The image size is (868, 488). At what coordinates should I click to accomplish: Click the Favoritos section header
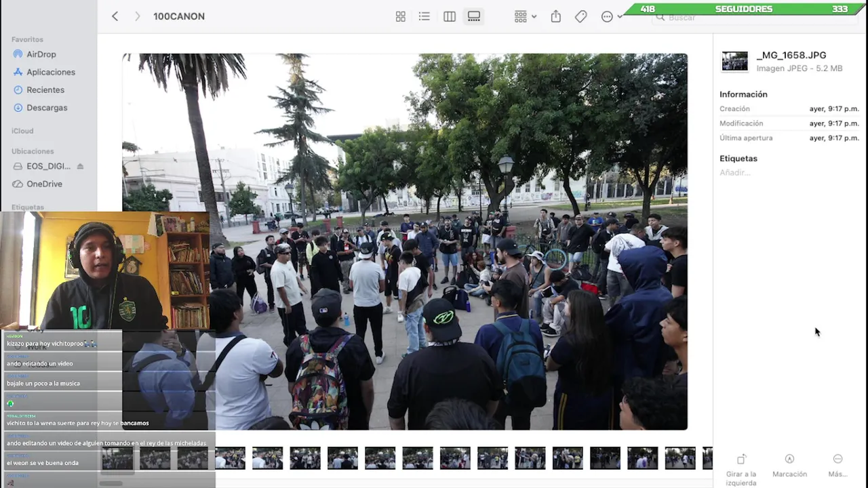click(27, 39)
